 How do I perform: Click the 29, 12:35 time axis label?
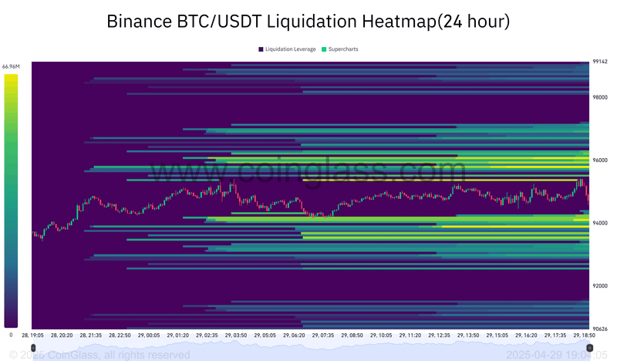pyautogui.click(x=439, y=335)
